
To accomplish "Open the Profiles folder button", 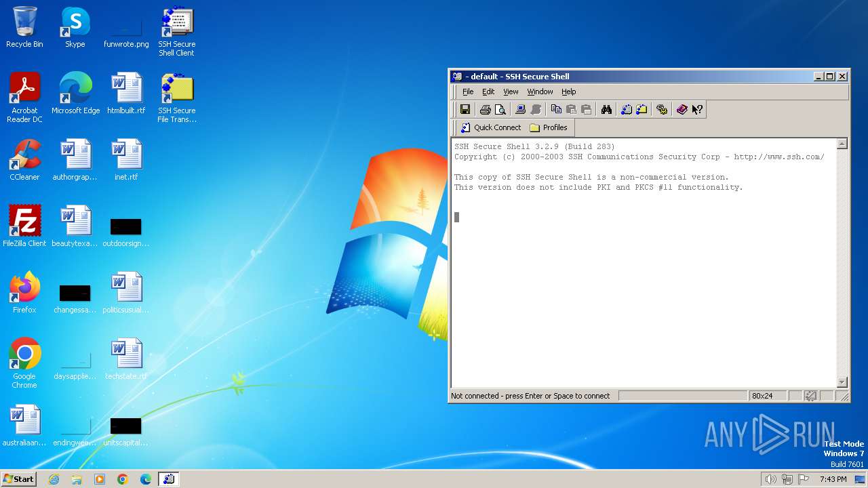I will click(549, 127).
